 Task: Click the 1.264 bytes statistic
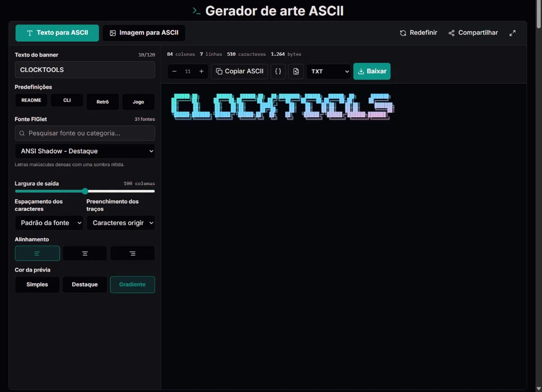[x=286, y=54]
